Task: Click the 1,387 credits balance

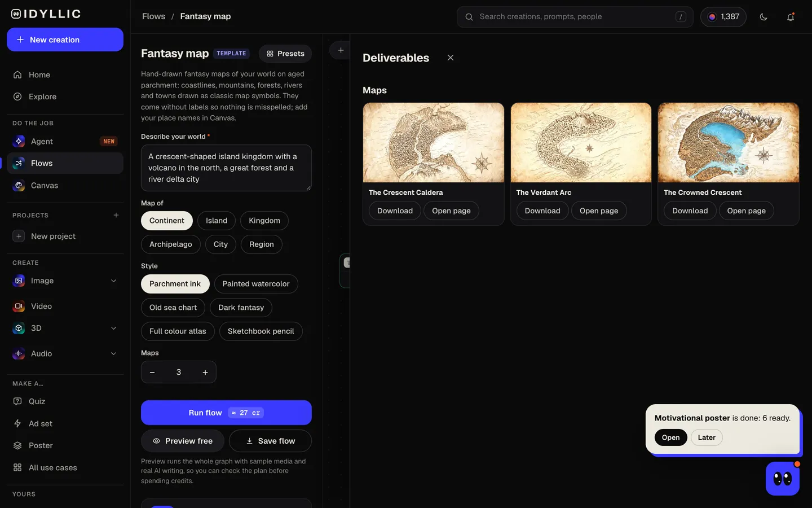Action: (x=723, y=17)
